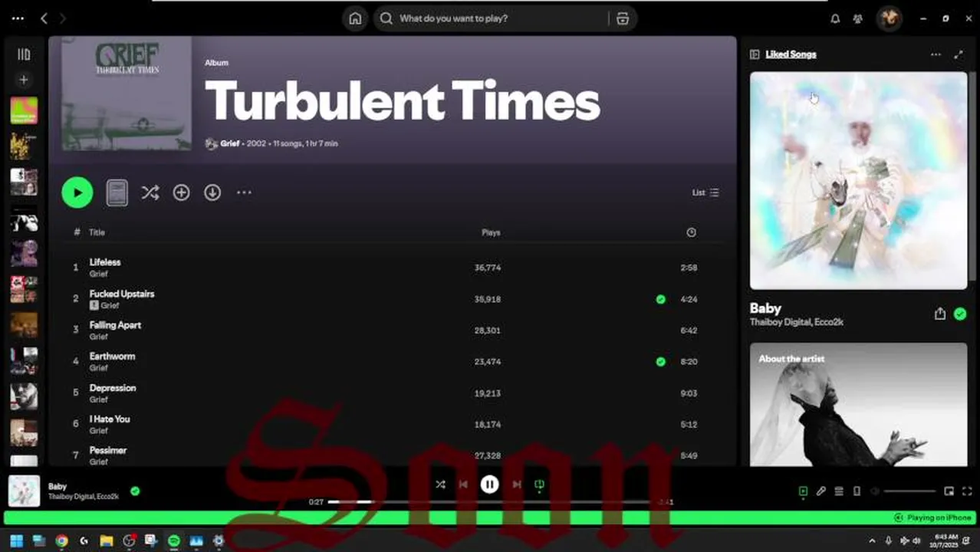The height and width of the screenshot is (552, 980).
Task: Open Spotify from the taskbar
Action: click(x=174, y=541)
